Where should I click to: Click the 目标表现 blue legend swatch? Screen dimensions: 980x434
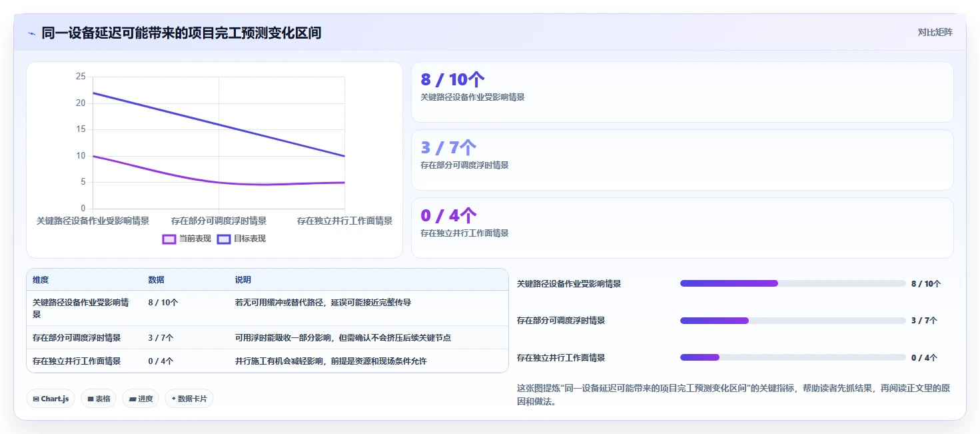click(x=224, y=239)
